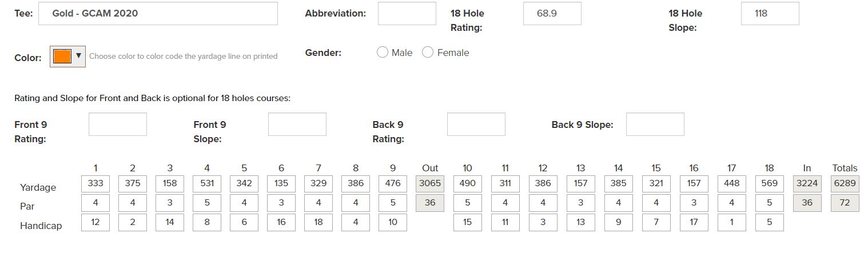
Task: Click the hole 18 yardage field
Action: tap(769, 184)
